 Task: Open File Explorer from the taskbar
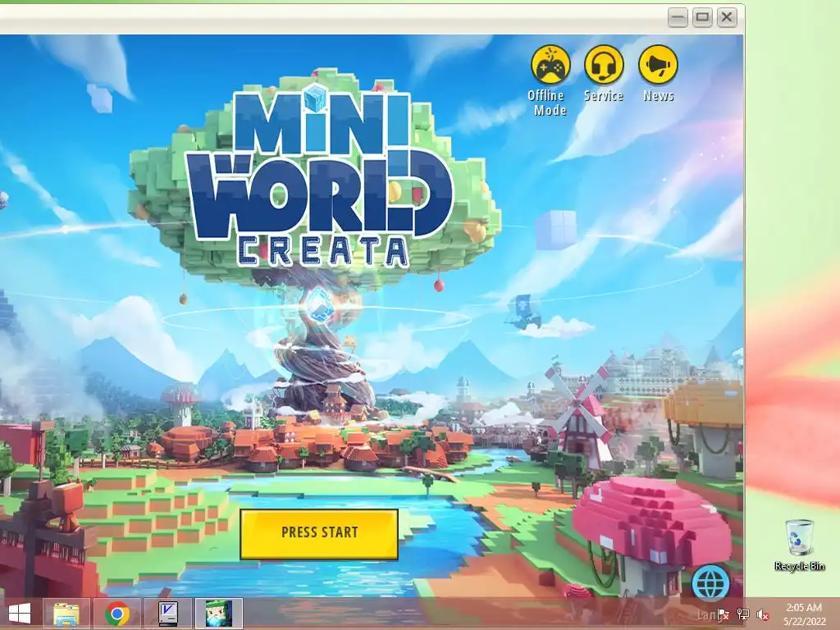click(67, 614)
